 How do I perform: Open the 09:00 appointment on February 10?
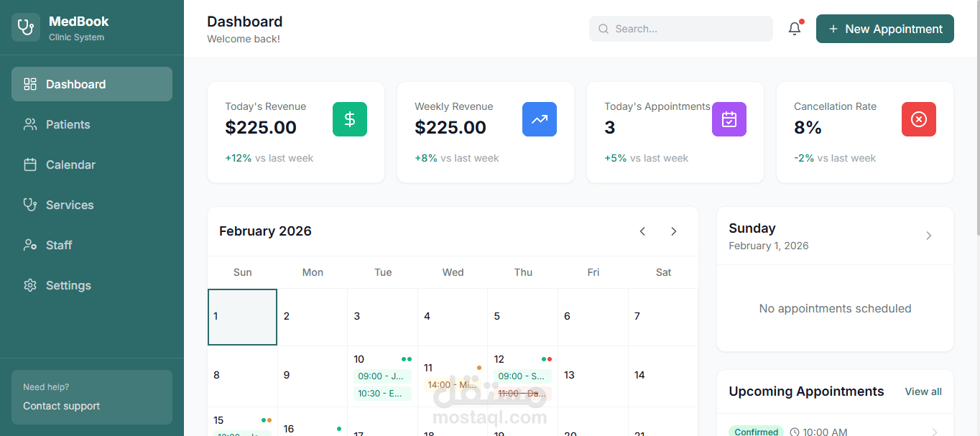(382, 376)
